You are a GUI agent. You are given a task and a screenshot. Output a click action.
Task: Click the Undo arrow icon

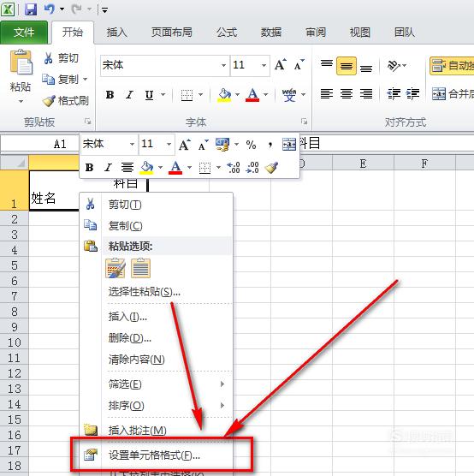49,9
